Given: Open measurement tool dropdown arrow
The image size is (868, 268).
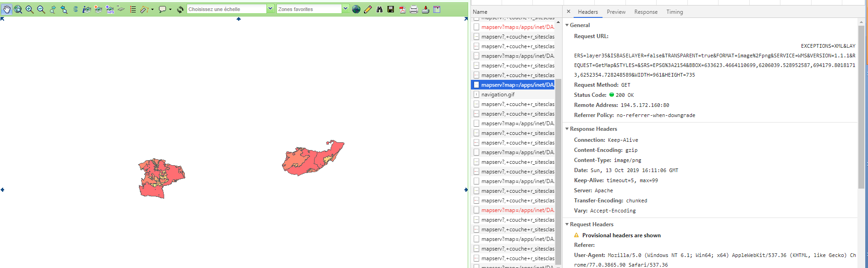Looking at the screenshot, I should click(152, 9).
